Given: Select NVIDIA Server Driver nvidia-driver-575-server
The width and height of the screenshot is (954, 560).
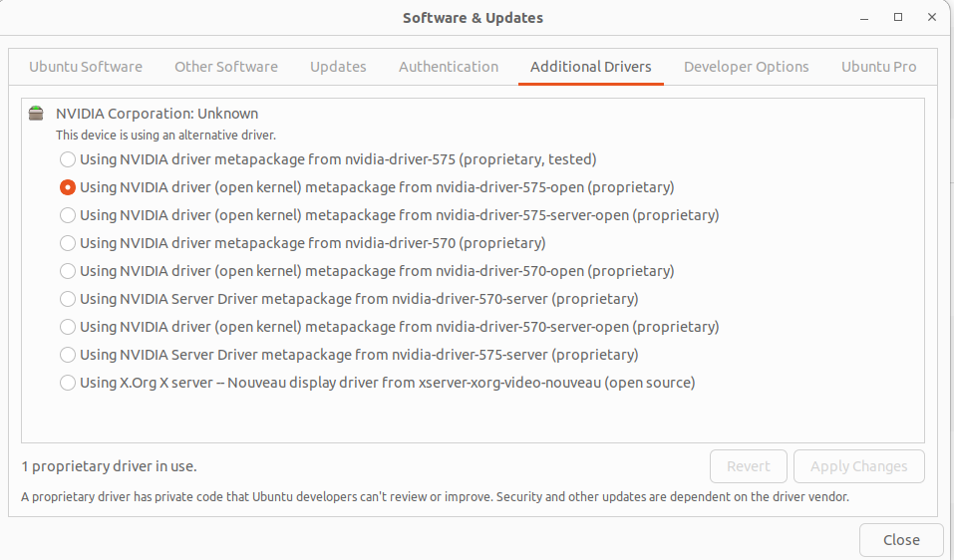Looking at the screenshot, I should pyautogui.click(x=68, y=355).
